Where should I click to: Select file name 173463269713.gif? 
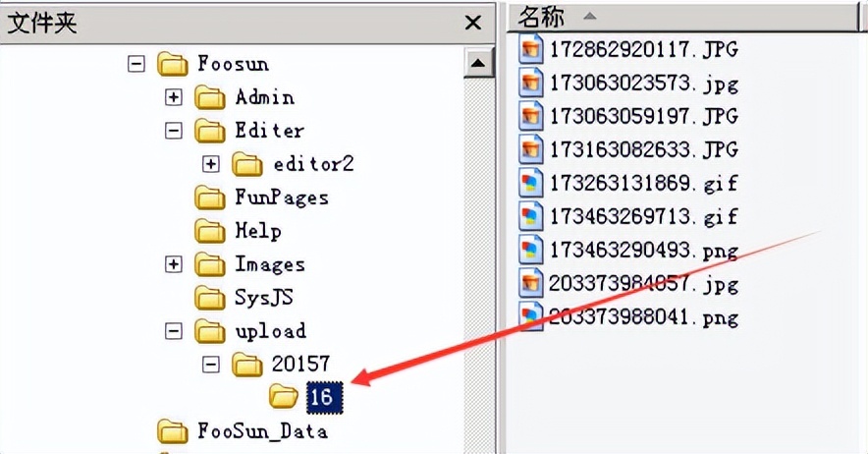tap(644, 217)
